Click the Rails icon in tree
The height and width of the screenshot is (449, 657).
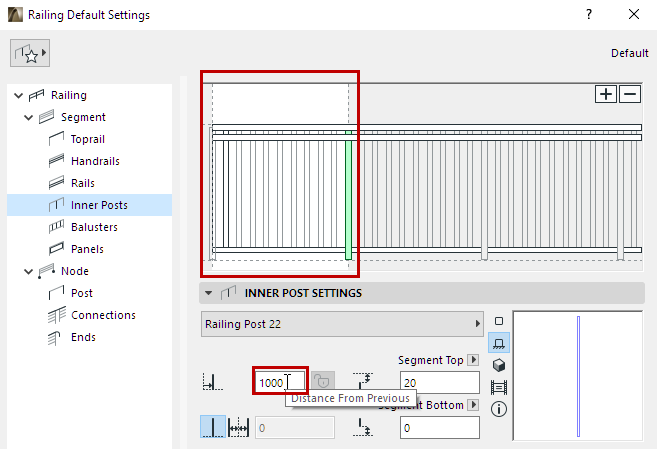pos(56,183)
